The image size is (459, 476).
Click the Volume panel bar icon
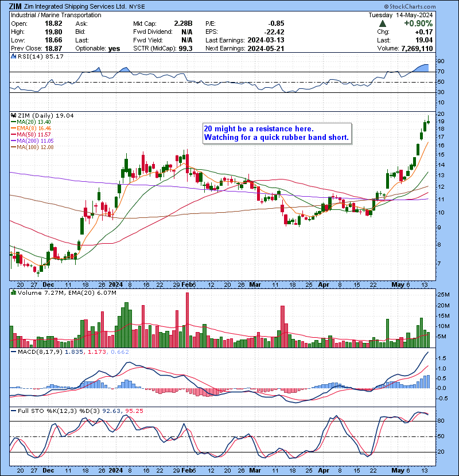click(x=13, y=292)
